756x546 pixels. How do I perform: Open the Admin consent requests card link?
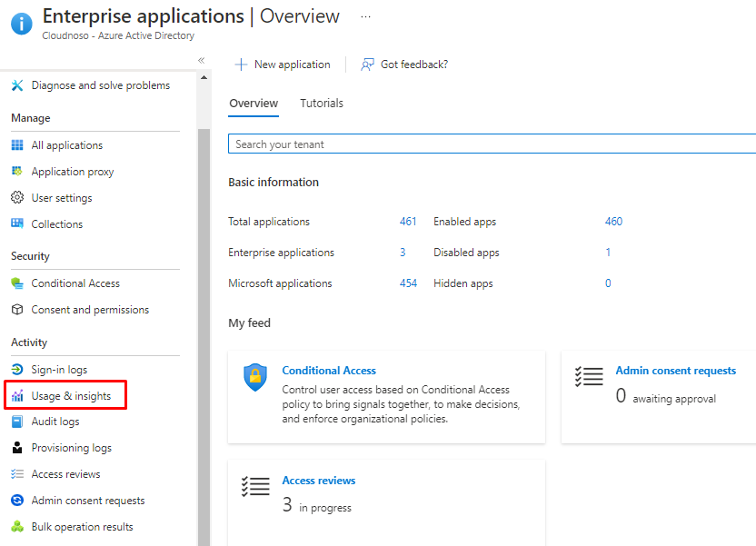pyautogui.click(x=675, y=371)
